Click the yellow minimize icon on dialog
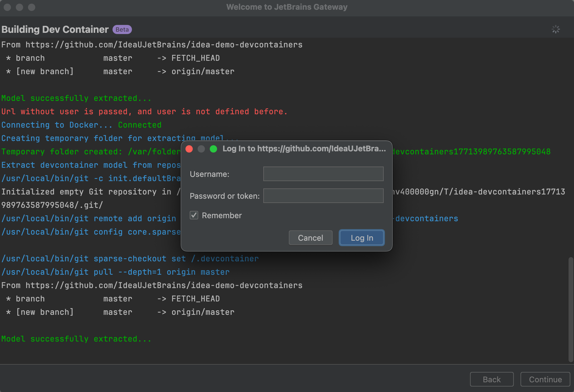Viewport: 574px width, 392px height. 201,149
